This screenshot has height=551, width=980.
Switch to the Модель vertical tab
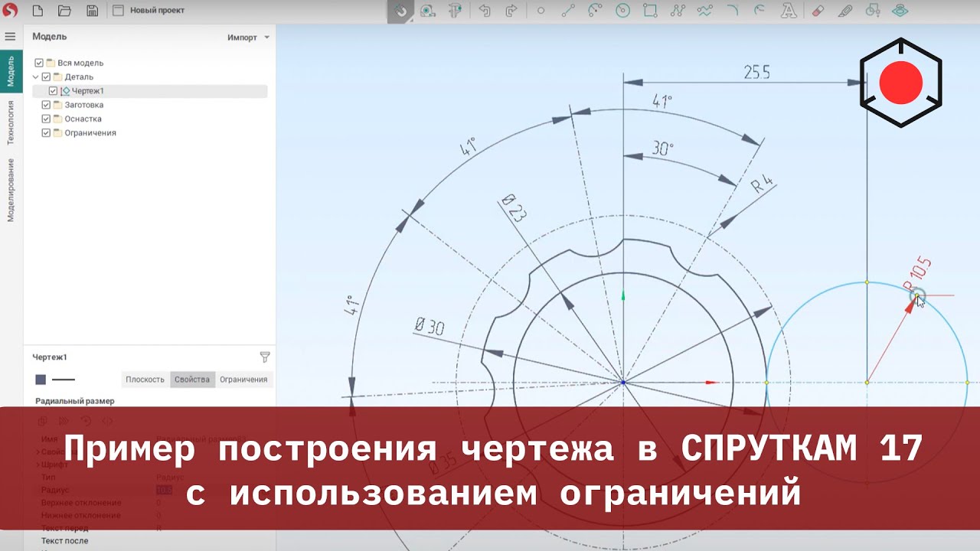point(11,70)
